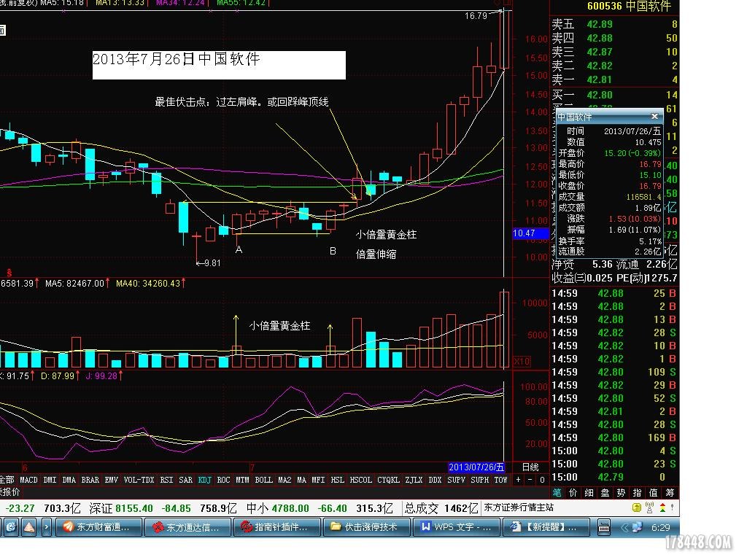
Task: Expand quick launch overflow arrow
Action: point(47,526)
